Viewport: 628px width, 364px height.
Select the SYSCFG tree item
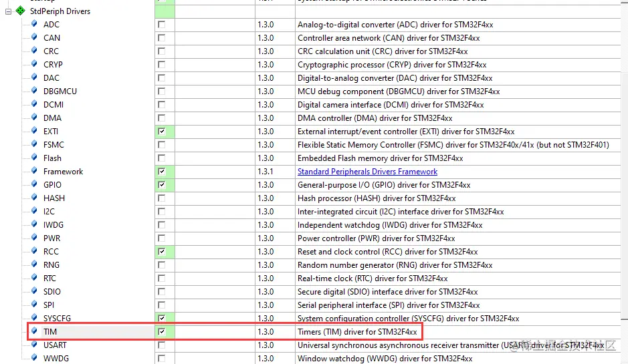(58, 319)
